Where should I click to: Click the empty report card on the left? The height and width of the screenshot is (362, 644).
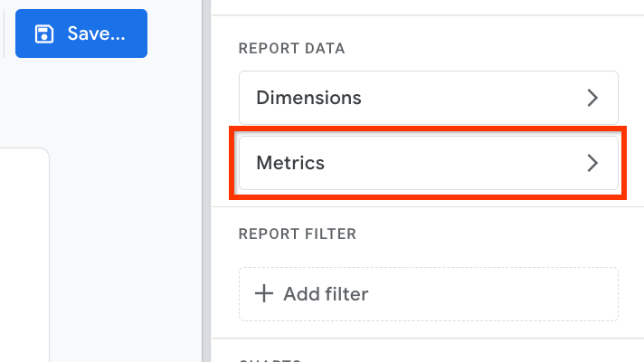24,254
